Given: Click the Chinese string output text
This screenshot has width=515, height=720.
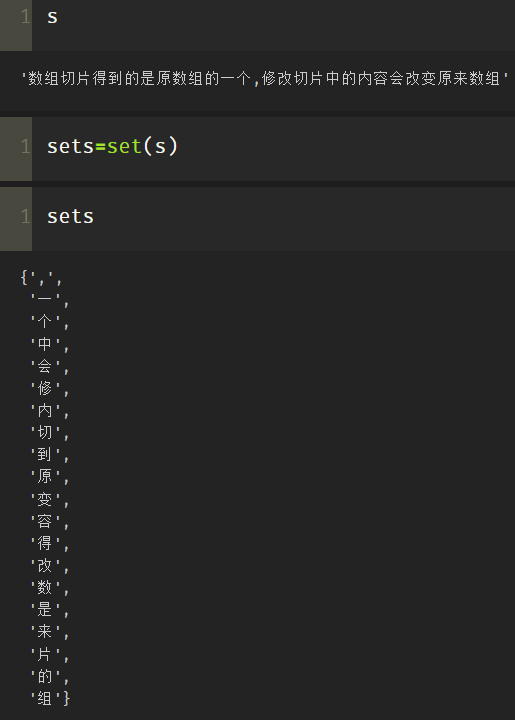Looking at the screenshot, I should click(265, 79).
